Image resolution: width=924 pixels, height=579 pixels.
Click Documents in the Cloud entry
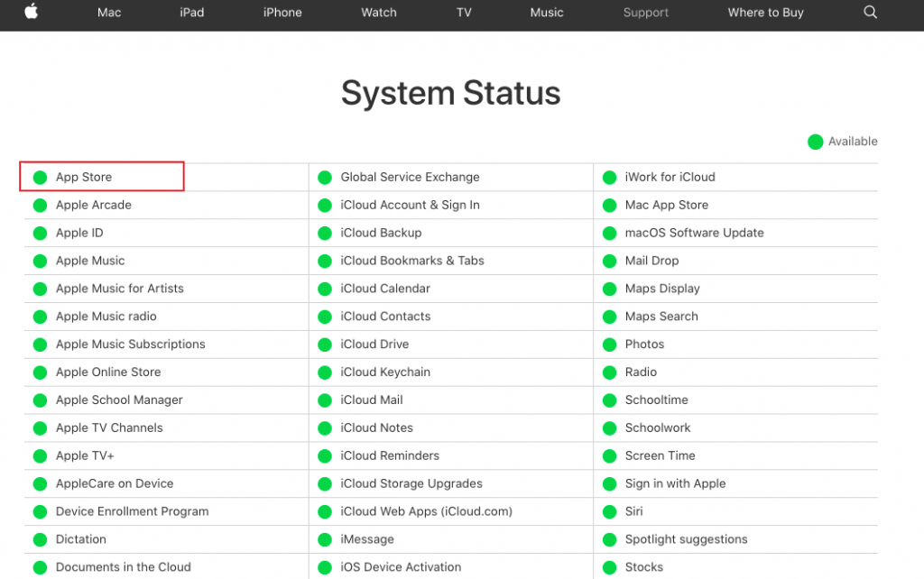(x=123, y=567)
